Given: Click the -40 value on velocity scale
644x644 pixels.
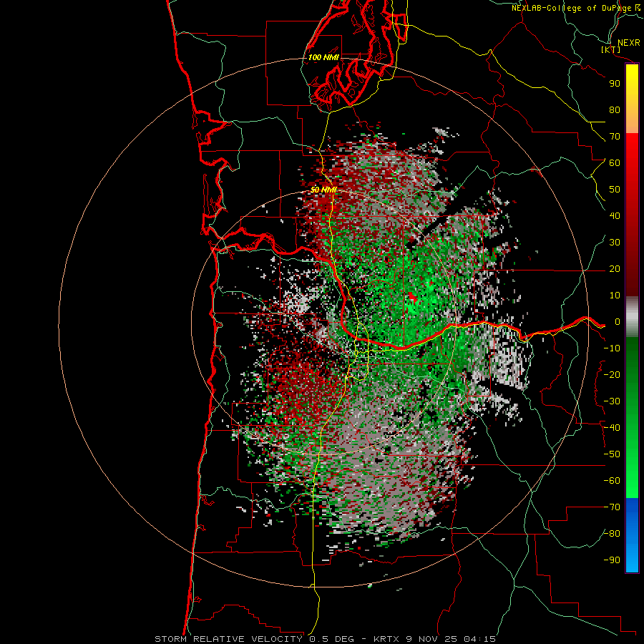Looking at the screenshot, I should 612,428.
